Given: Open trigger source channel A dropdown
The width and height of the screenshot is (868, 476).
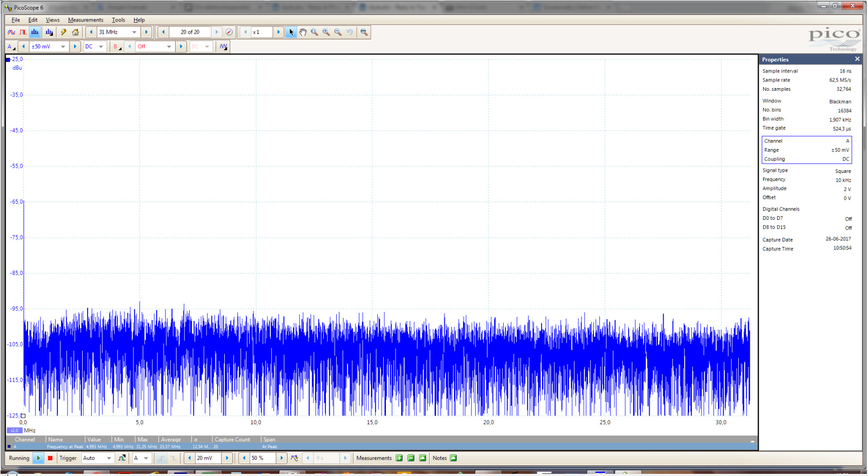Looking at the screenshot, I should pos(141,458).
